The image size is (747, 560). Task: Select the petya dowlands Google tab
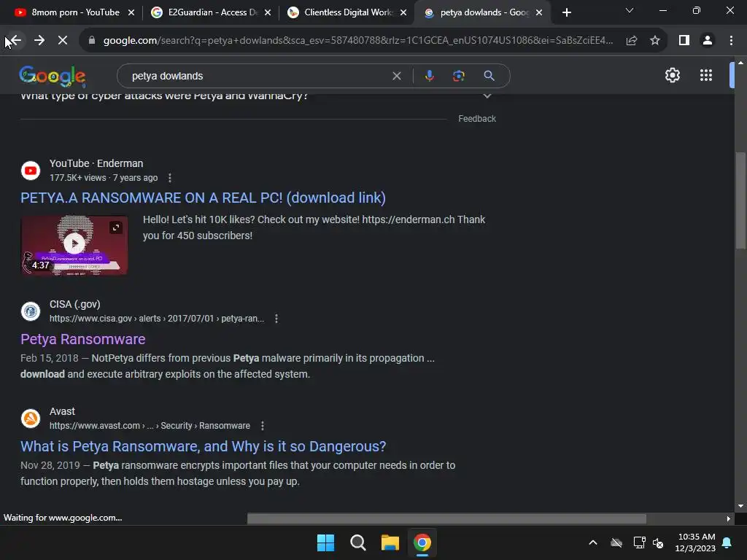tap(482, 12)
